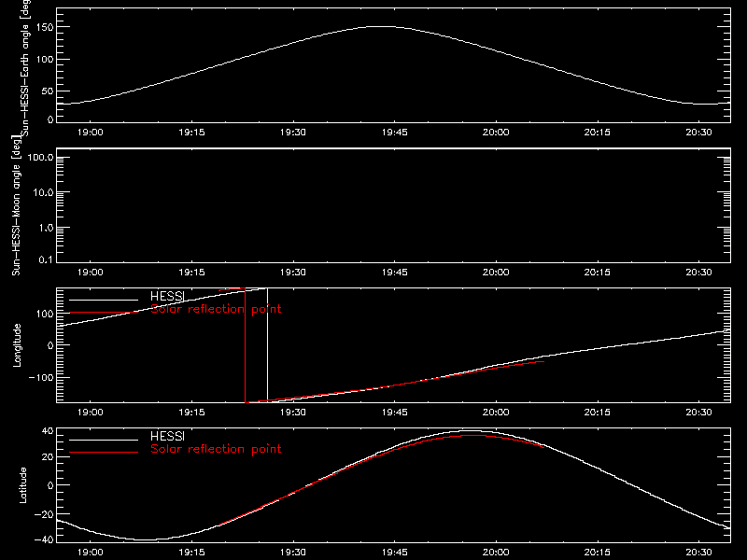Click 20:00 time label under Moon angle plot

tap(496, 273)
